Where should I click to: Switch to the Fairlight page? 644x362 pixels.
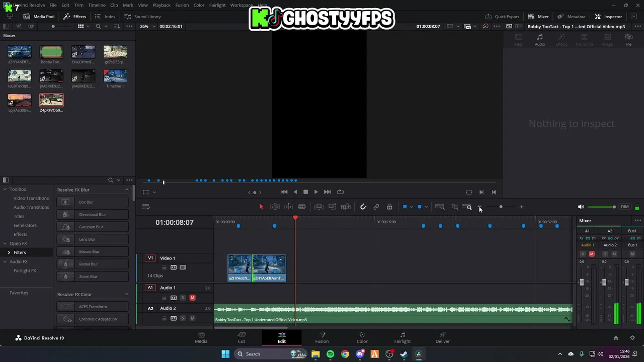tap(403, 338)
